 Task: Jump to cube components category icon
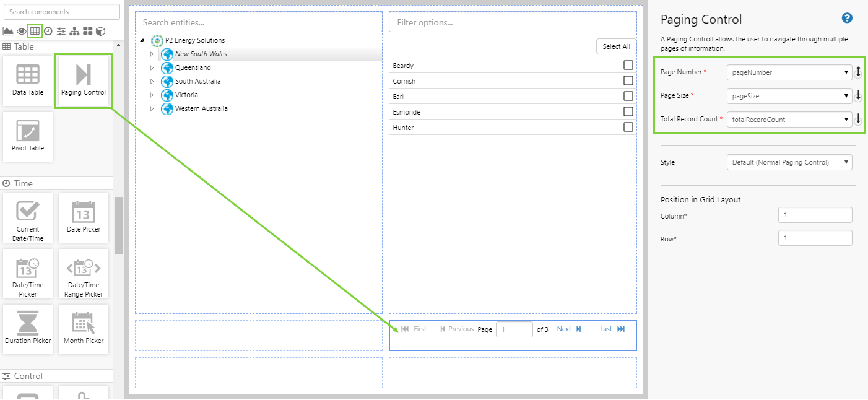[x=100, y=31]
